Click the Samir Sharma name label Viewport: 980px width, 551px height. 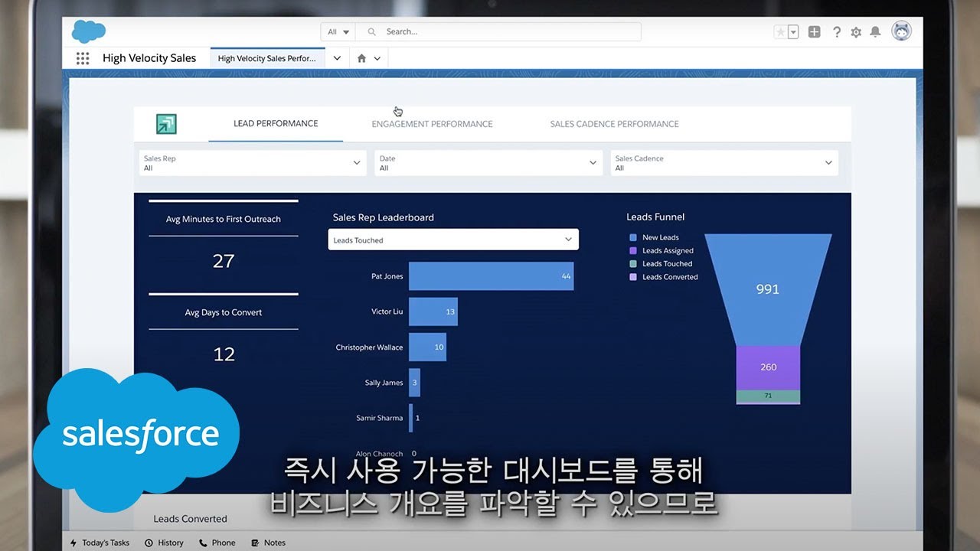click(379, 418)
